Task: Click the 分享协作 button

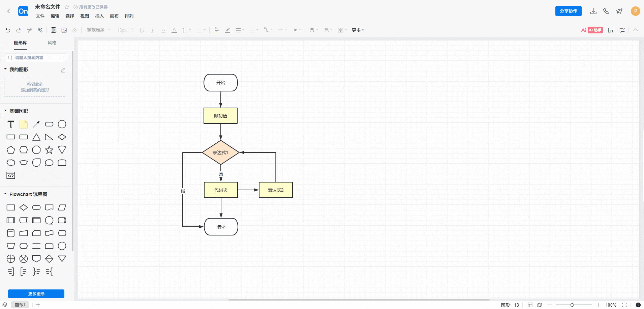Action: point(569,11)
